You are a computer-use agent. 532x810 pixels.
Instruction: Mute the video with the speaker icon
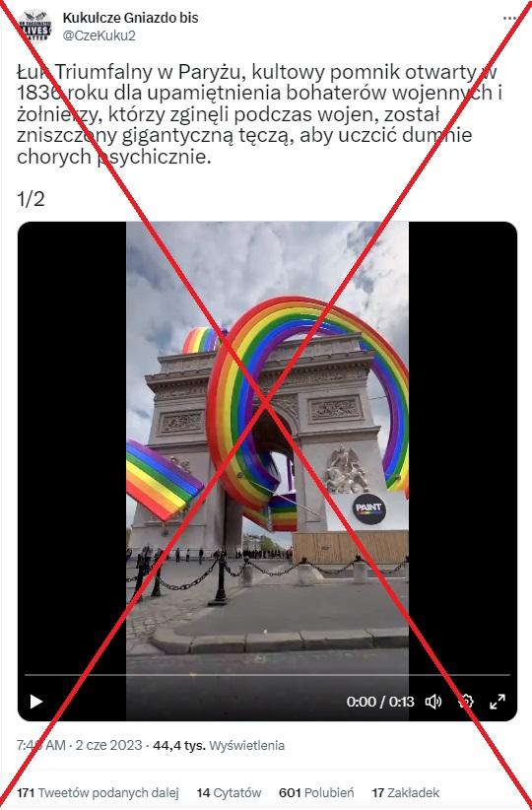[433, 702]
